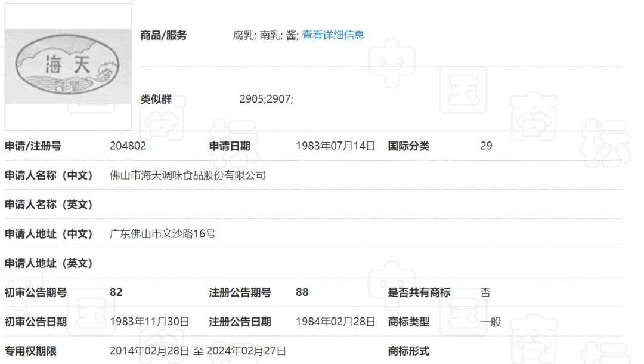Image resolution: width=644 pixels, height=364 pixels.
Task: Click the 商标类型 label
Action: pos(408,322)
